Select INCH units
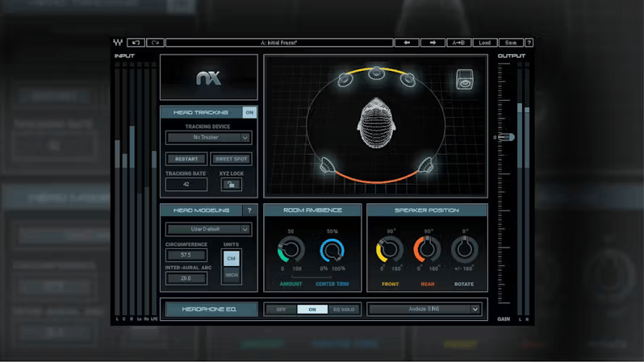This screenshot has height=362, width=644. point(232,275)
